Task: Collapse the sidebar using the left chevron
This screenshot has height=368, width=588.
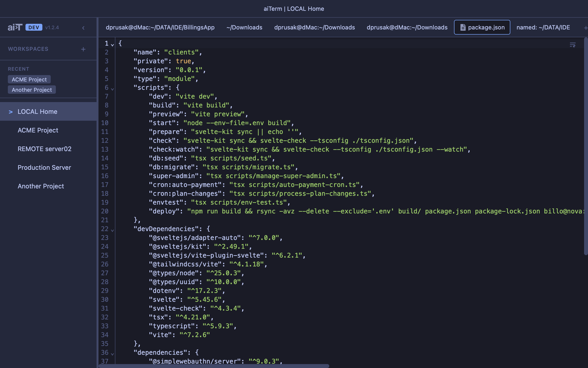Action: 83,28
